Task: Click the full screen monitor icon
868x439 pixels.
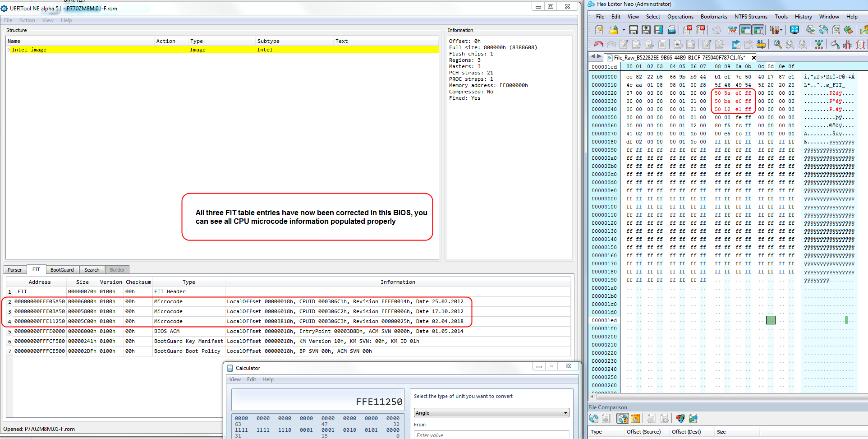Action: [795, 30]
